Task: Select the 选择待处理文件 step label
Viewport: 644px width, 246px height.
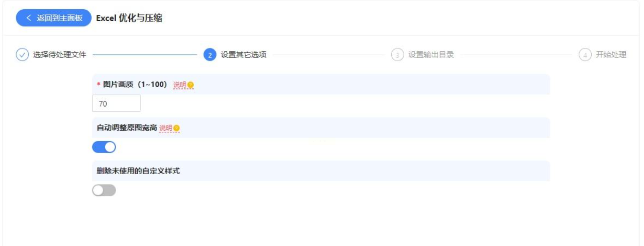Action: pos(60,55)
